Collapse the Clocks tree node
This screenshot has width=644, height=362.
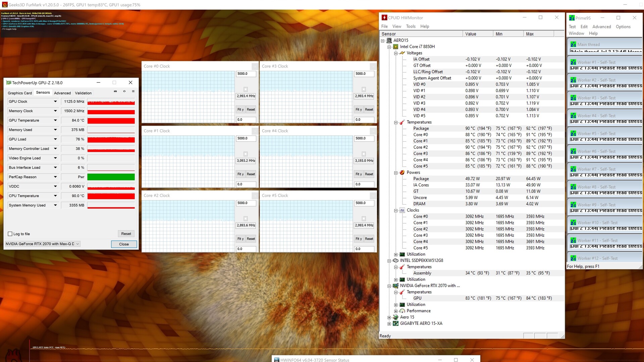tap(396, 210)
